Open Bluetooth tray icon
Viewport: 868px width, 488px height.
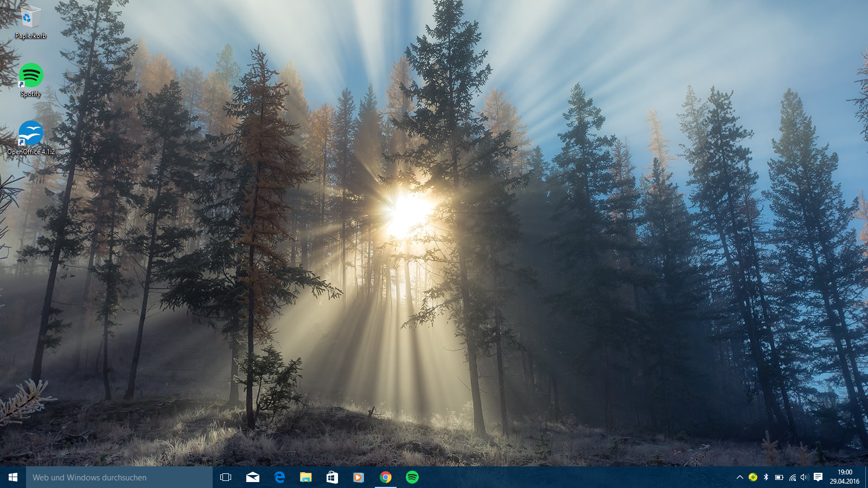(766, 477)
